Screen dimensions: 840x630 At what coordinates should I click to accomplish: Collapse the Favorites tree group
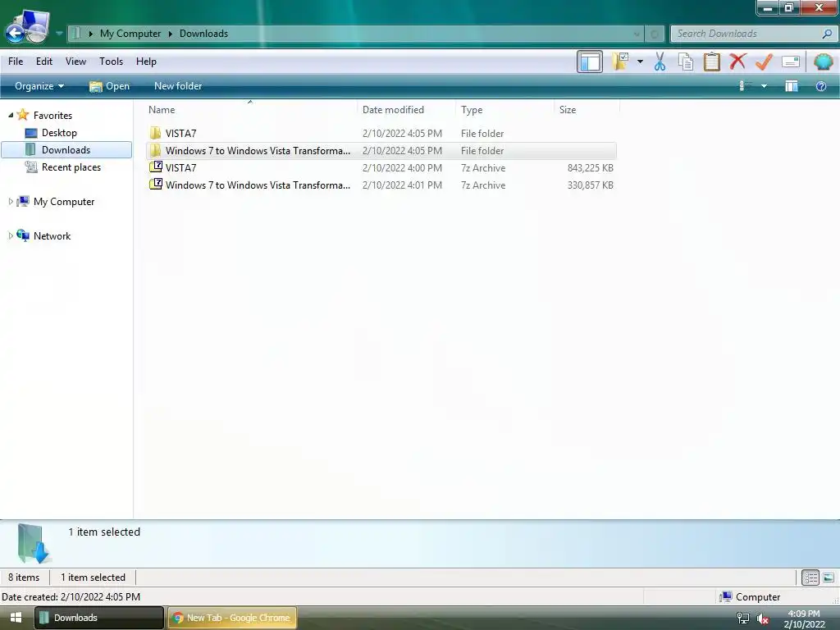(x=10, y=115)
